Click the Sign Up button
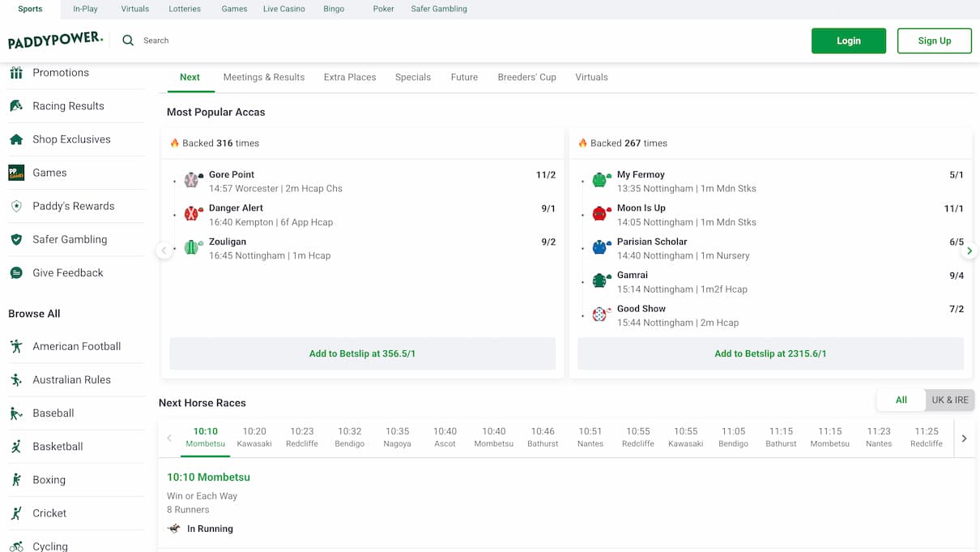The height and width of the screenshot is (552, 980). (x=935, y=41)
